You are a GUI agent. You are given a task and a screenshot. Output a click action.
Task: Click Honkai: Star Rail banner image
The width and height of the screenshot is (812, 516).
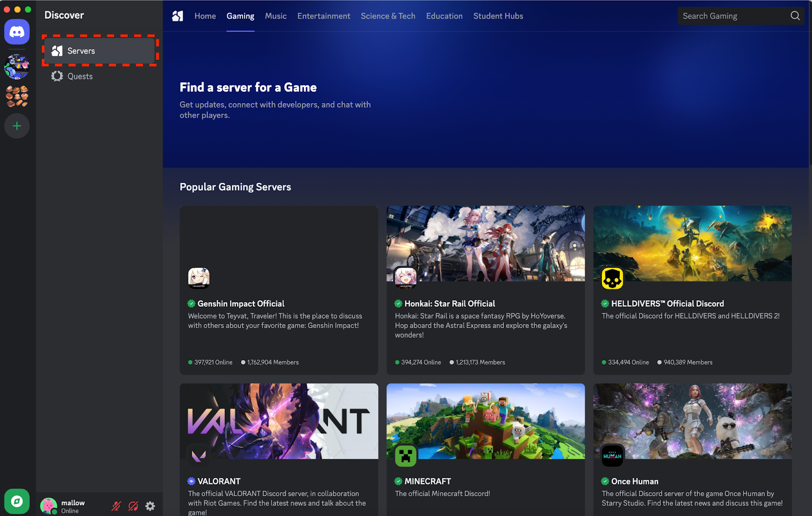coord(486,243)
